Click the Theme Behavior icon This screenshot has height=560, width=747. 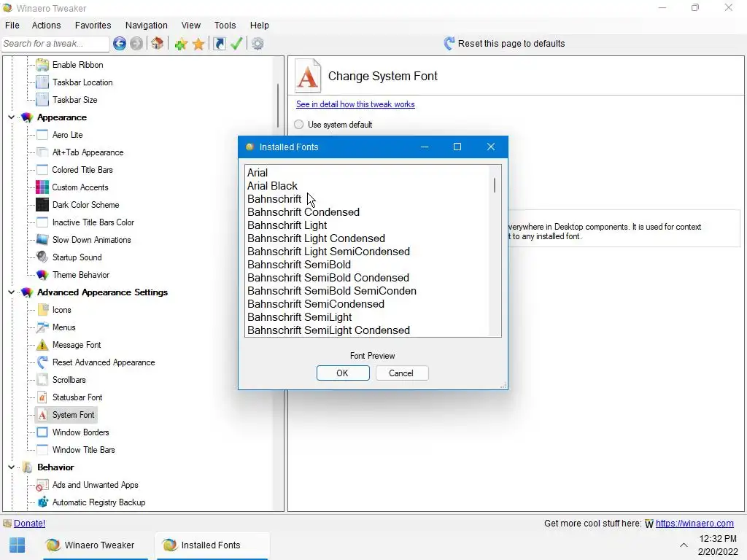[42, 275]
